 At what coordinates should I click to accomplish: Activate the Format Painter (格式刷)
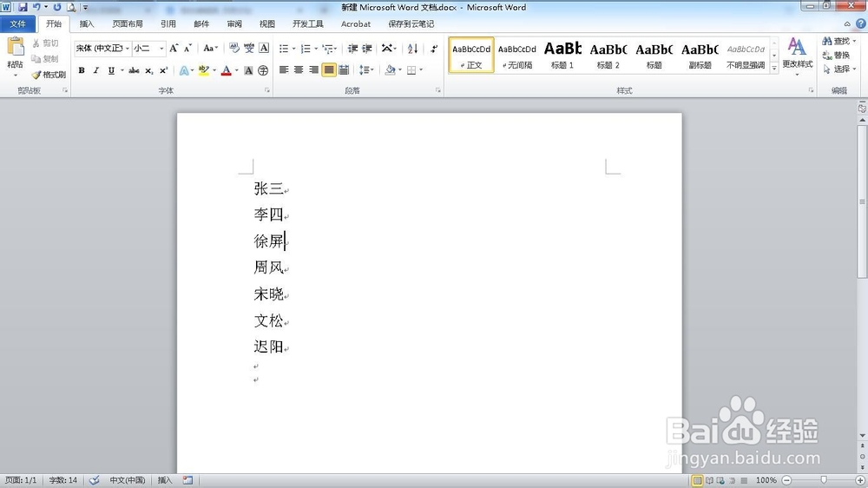tap(49, 74)
